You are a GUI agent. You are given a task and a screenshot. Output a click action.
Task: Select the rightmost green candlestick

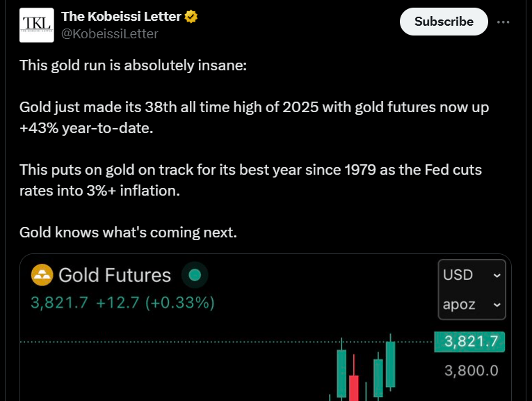390,363
